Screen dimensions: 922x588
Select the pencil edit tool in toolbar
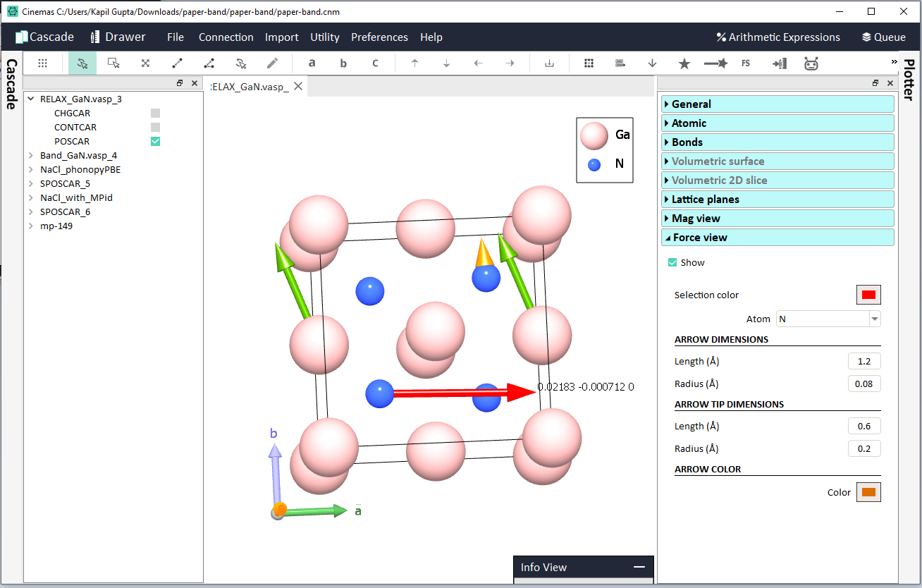click(x=272, y=63)
